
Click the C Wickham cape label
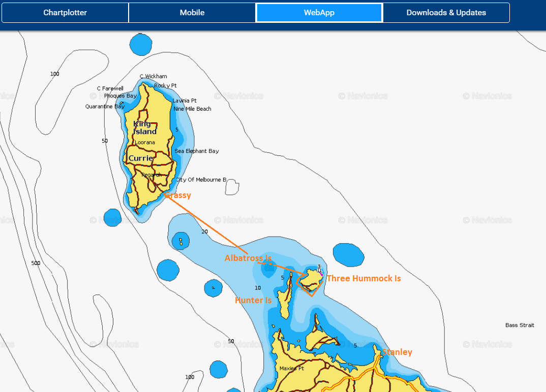tap(153, 77)
